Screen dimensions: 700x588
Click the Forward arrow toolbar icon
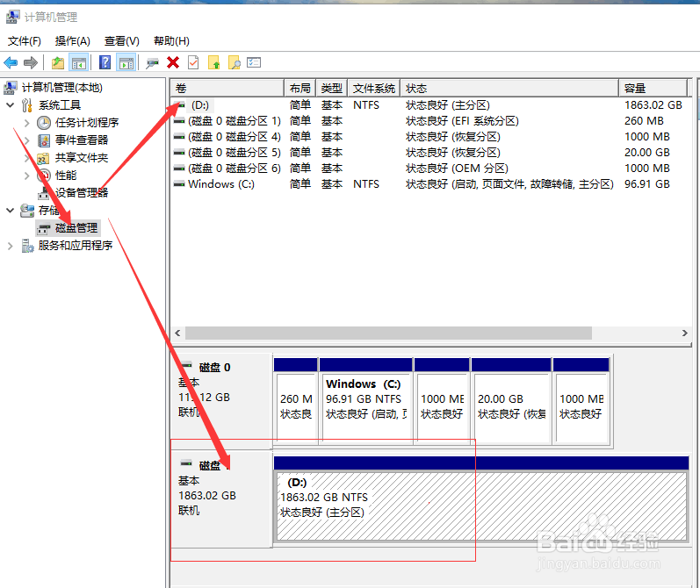tap(31, 63)
